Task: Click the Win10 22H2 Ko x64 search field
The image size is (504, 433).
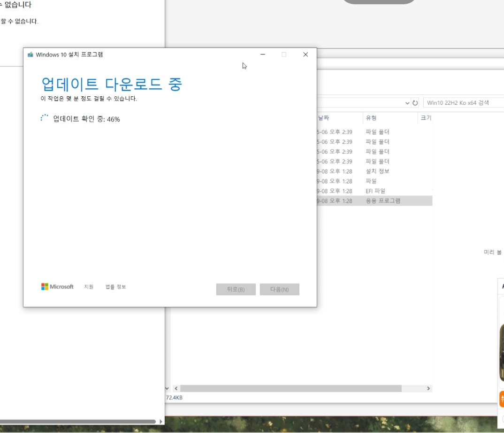Action: [464, 103]
